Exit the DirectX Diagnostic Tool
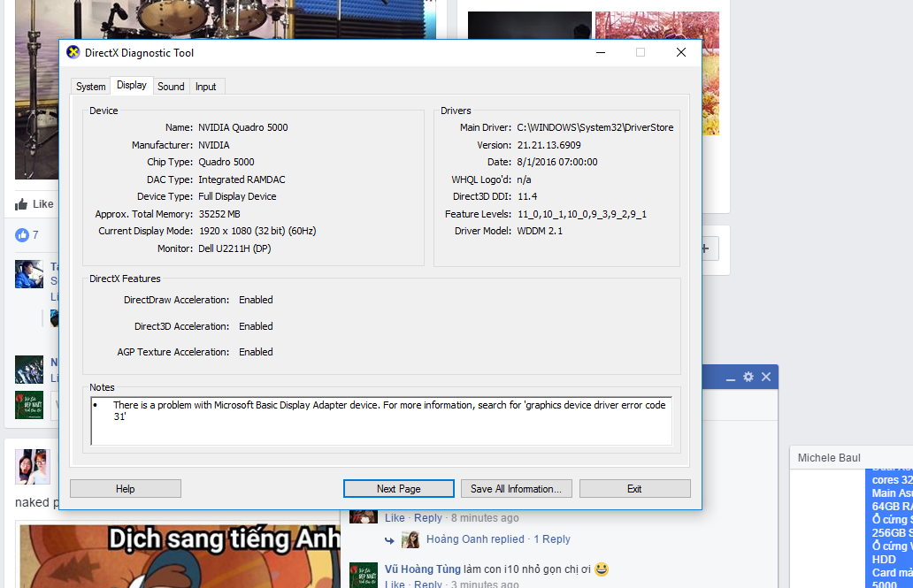This screenshot has height=588, width=913. tap(634, 488)
